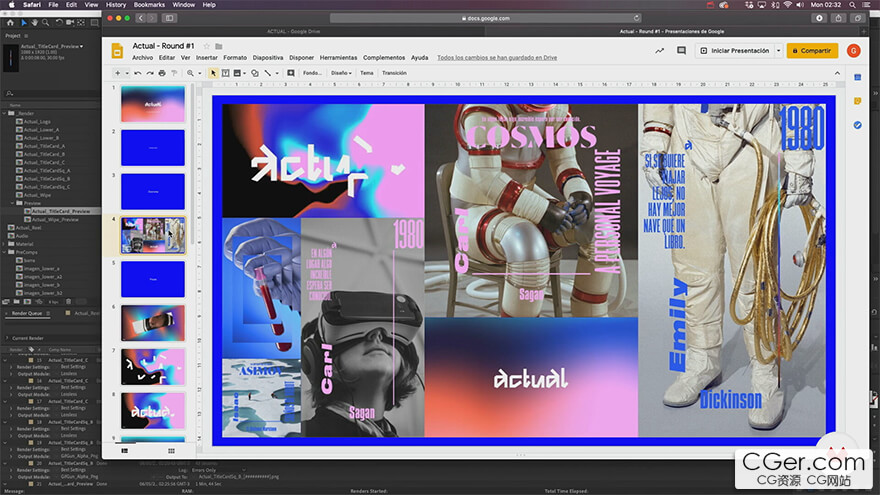Viewport: 880px width, 495px height.
Task: Click the zoom magnifier in Slides toolbar
Action: pos(190,73)
